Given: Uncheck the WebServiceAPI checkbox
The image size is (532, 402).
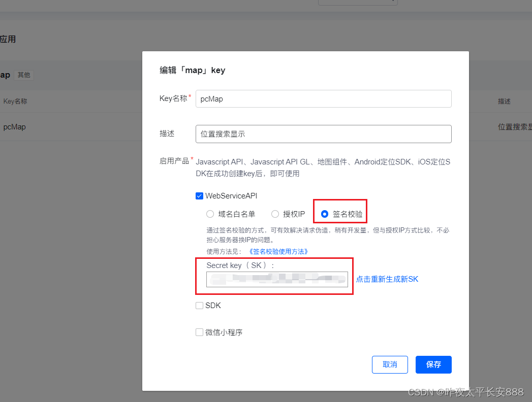Looking at the screenshot, I should (200, 196).
